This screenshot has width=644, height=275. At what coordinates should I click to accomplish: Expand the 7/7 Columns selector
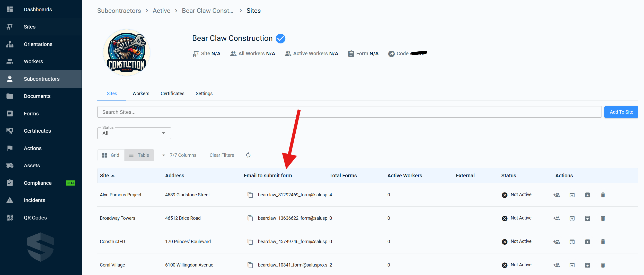(x=179, y=155)
